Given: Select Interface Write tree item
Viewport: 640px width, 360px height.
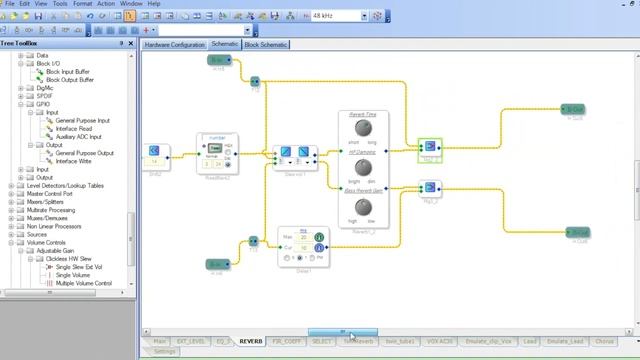Looking at the screenshot, I should [73, 162].
